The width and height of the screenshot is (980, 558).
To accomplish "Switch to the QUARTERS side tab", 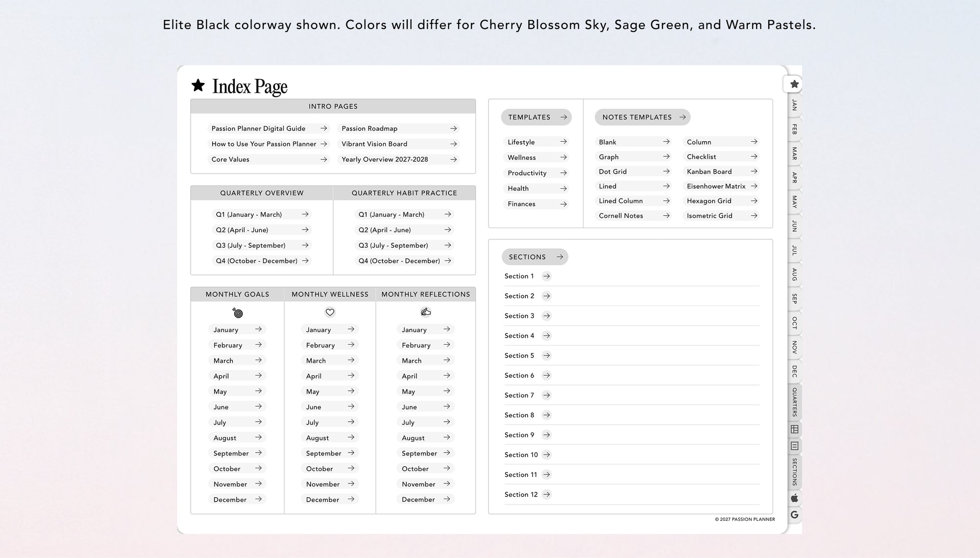I will [x=794, y=402].
